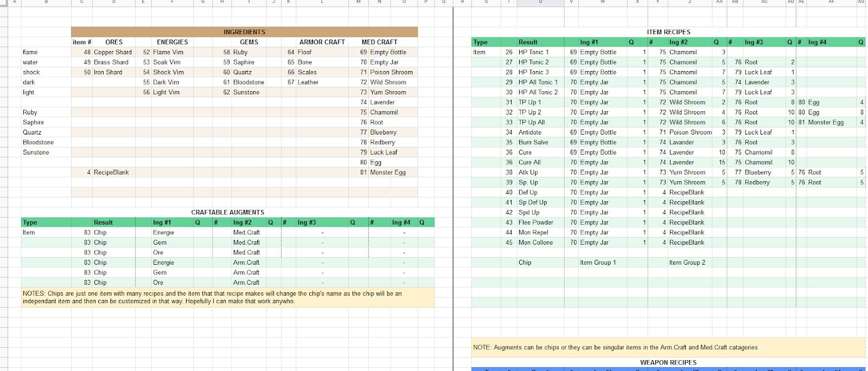Select the CRAFTABLE AUGMENTS title cell
The image size is (868, 371).
pos(228,212)
